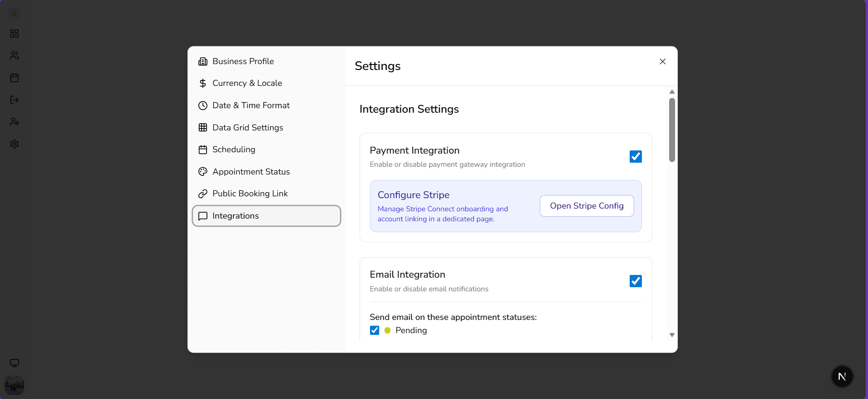Open the Business Profile settings section
The height and width of the screenshot is (399, 868).
(266, 61)
